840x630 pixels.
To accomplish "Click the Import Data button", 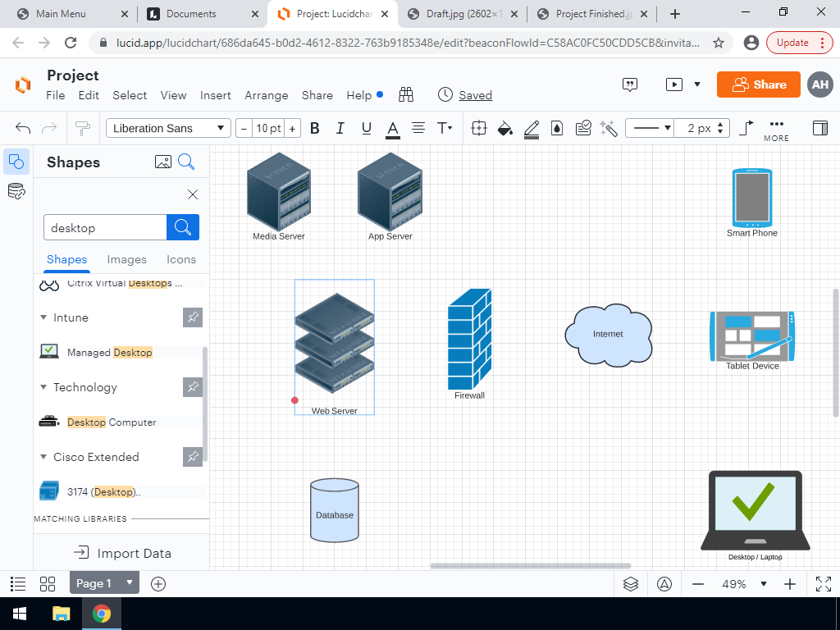I will pyautogui.click(x=121, y=553).
